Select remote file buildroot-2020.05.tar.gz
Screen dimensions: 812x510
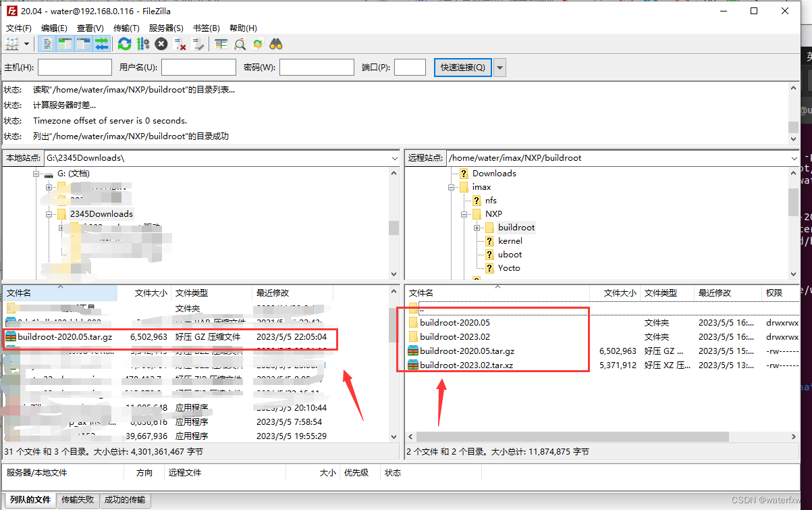(x=467, y=351)
